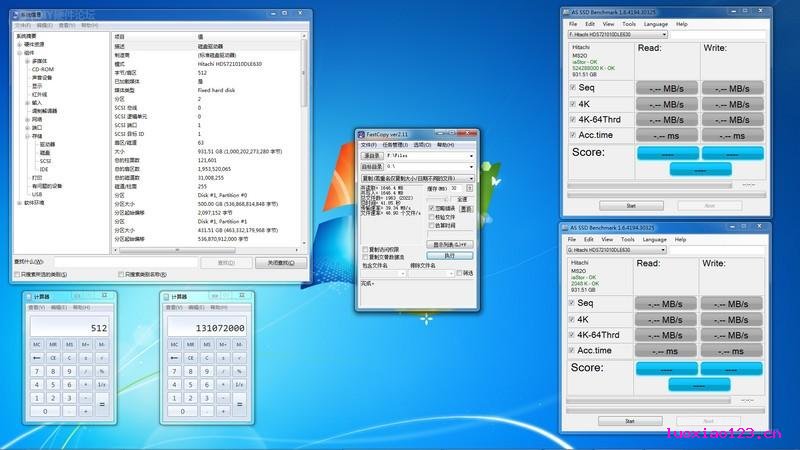Click plus-minus key in calculator showing 131072000
Viewport: 800px width, 450px height.
223,358
